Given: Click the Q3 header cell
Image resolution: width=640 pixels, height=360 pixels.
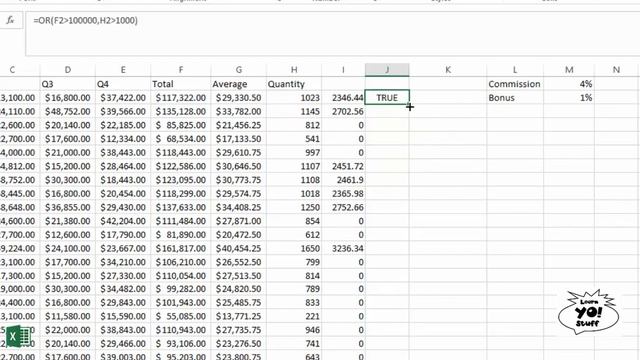Looking at the screenshot, I should [x=68, y=84].
